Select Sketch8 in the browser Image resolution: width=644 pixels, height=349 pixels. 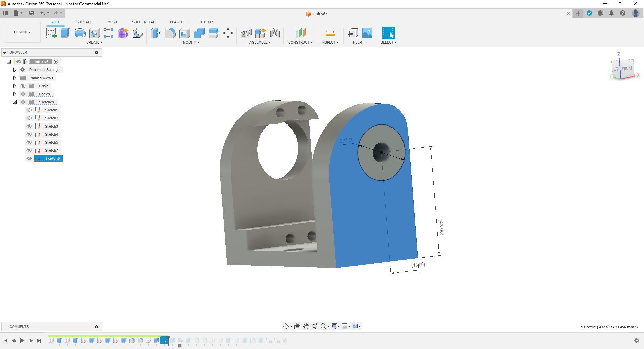click(x=52, y=158)
